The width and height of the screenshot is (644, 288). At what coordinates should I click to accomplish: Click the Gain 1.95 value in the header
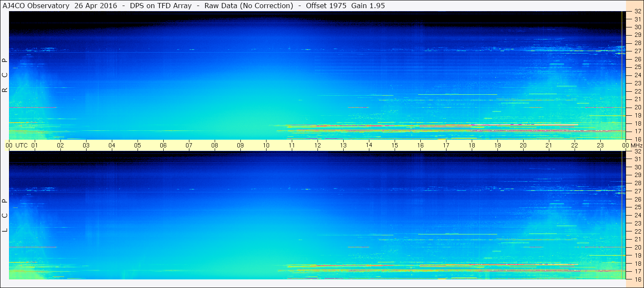368,6
